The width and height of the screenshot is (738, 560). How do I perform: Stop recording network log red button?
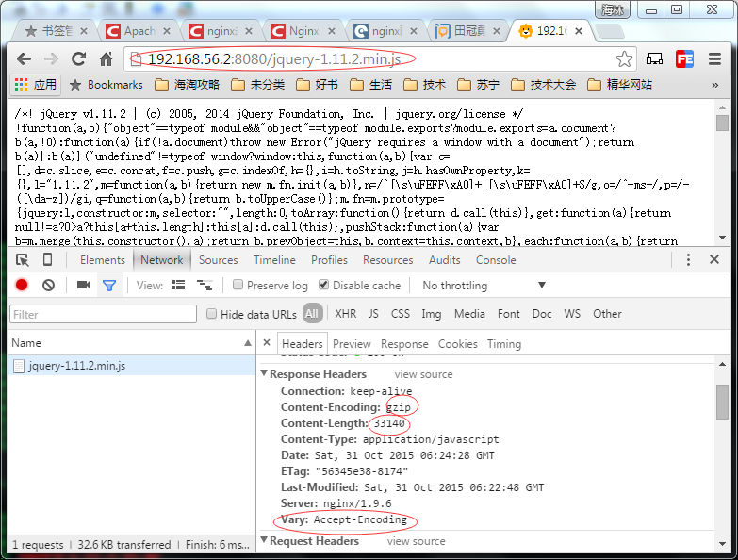coord(22,285)
